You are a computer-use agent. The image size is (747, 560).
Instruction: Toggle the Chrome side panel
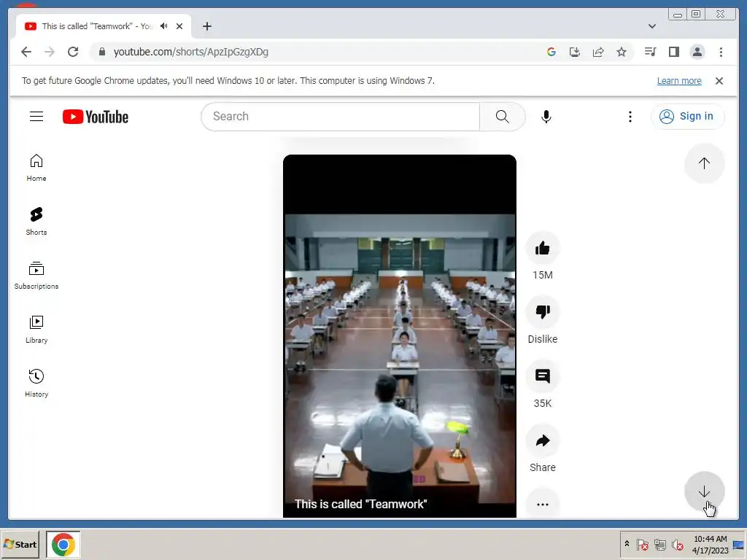(673, 52)
